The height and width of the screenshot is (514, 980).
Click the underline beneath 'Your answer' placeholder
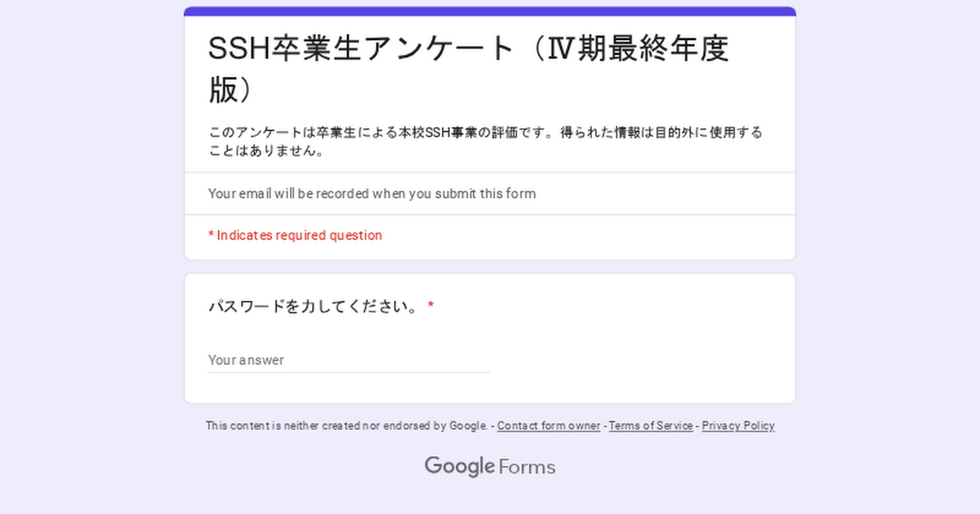349,373
